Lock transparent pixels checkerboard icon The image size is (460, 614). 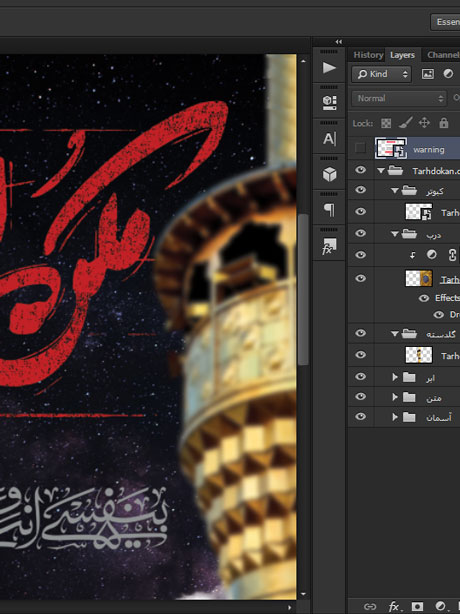[386, 123]
